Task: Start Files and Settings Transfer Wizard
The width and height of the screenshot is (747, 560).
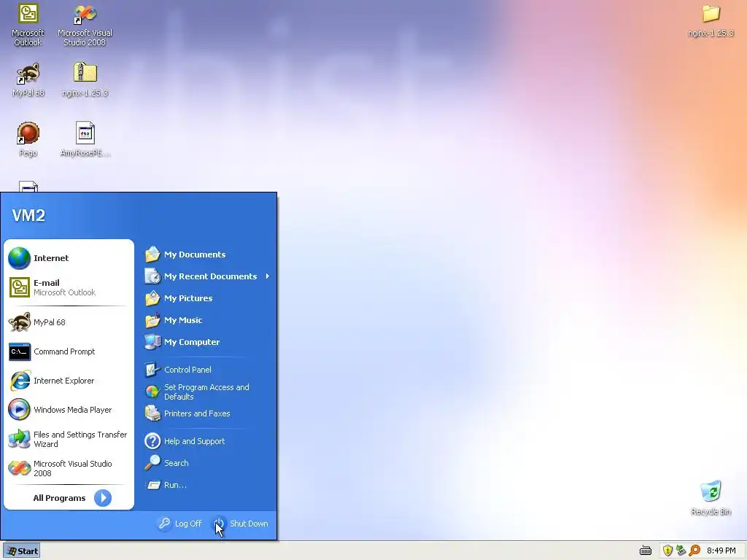Action: [69, 439]
